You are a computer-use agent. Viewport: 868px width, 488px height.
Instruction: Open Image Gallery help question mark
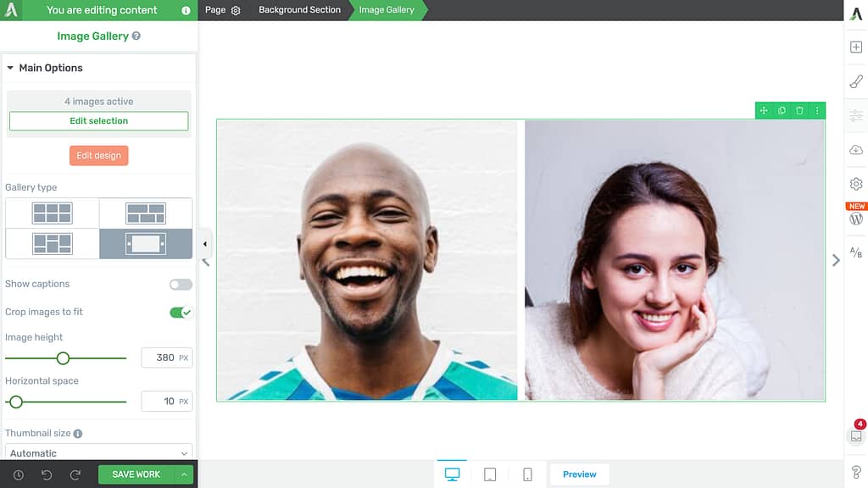[x=136, y=36]
